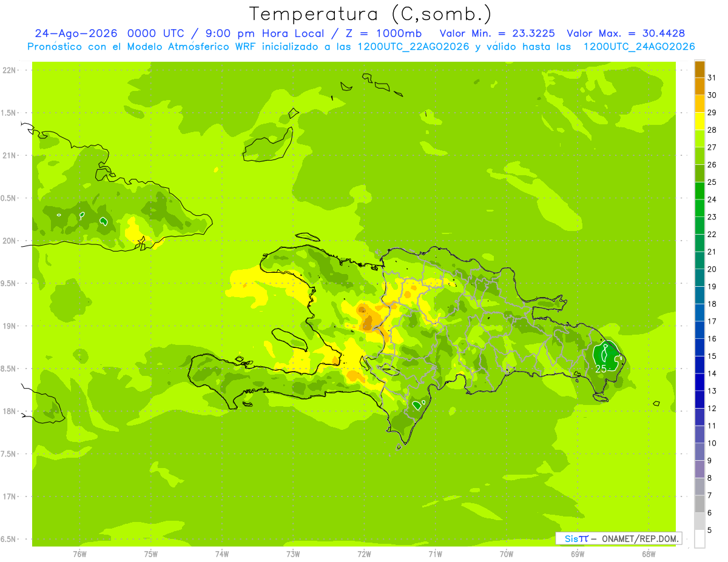Click the '71W' longitude axis label
Viewport: 728px width, 562px height.
(435, 554)
